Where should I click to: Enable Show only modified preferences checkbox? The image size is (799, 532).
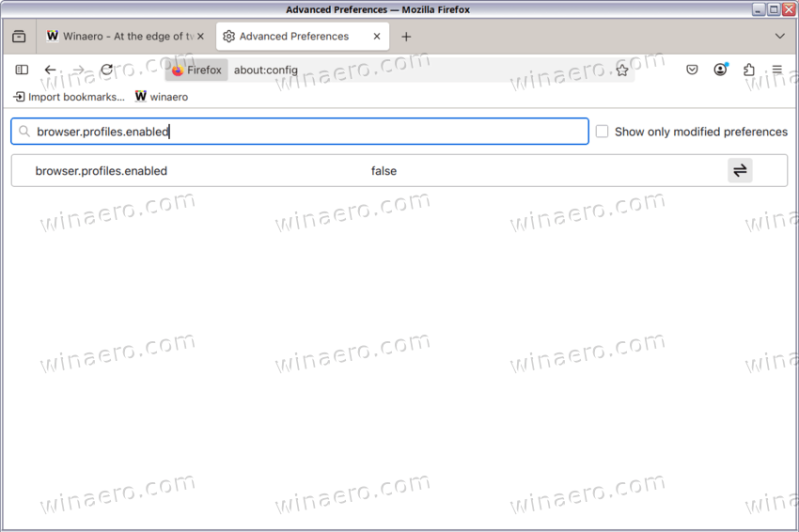[x=602, y=132]
